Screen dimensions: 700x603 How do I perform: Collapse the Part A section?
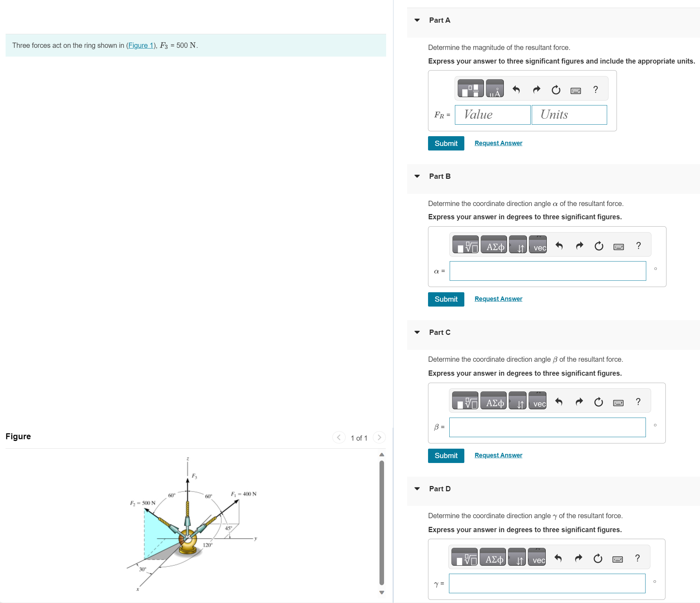pyautogui.click(x=417, y=20)
